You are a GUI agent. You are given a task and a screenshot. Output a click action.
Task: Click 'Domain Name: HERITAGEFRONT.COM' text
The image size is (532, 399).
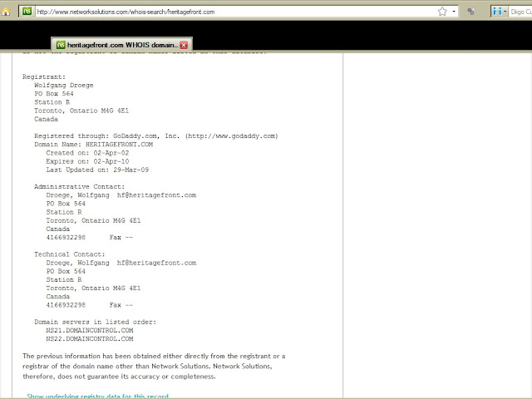tap(94, 144)
